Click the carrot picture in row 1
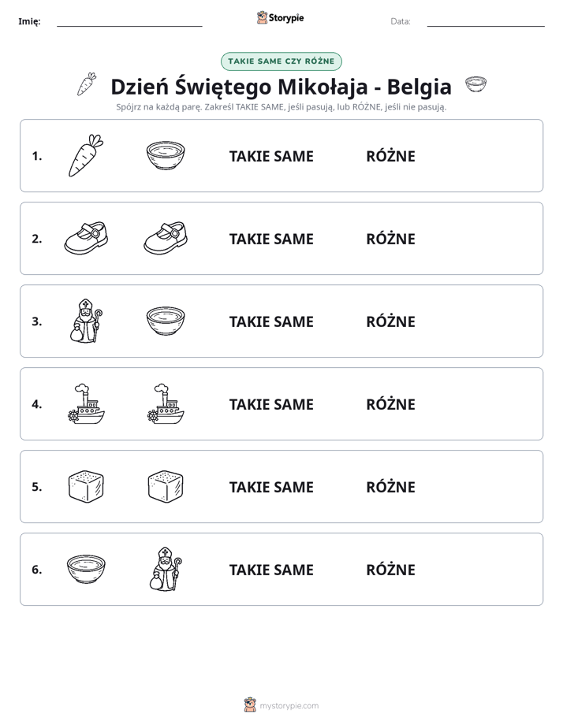The height and width of the screenshot is (728, 563). pos(86,155)
